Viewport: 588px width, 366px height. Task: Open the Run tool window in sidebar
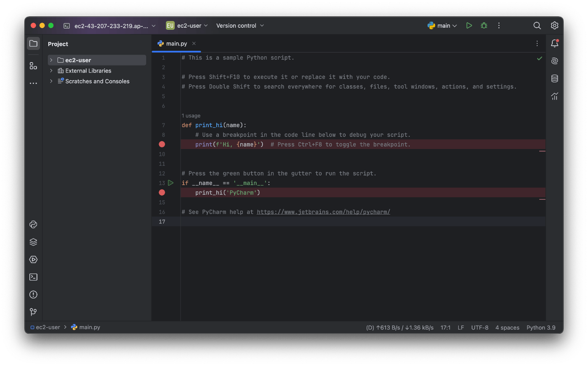[34, 260]
